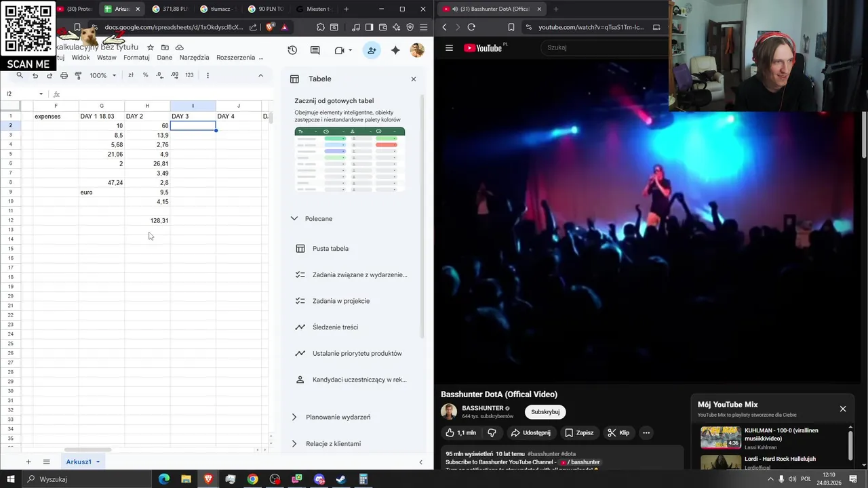The height and width of the screenshot is (488, 868).
Task: Format as currency zł
Action: [x=131, y=75]
